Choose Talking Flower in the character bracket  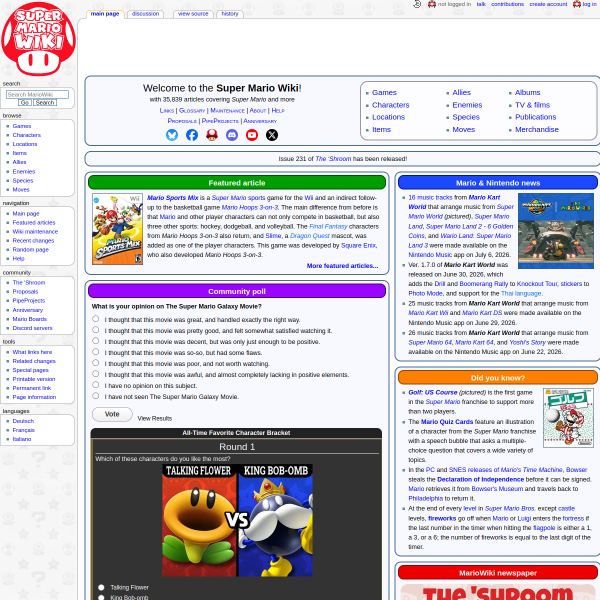(101, 587)
